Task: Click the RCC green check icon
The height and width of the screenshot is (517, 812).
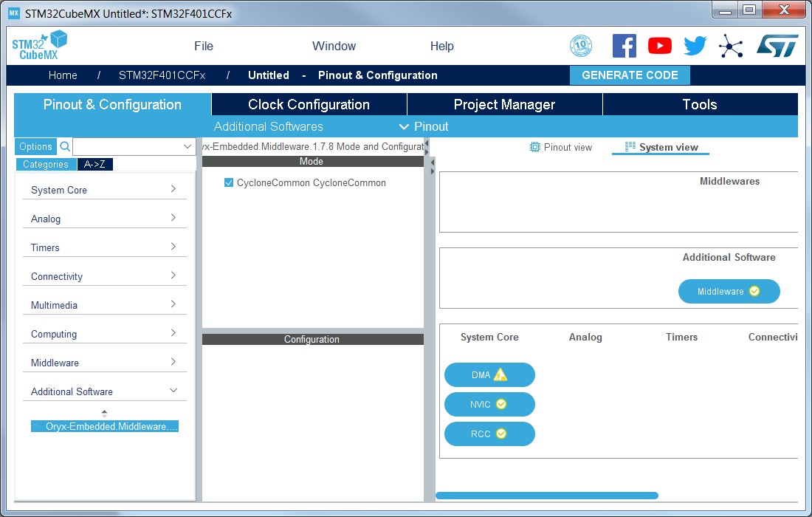Action: point(501,434)
